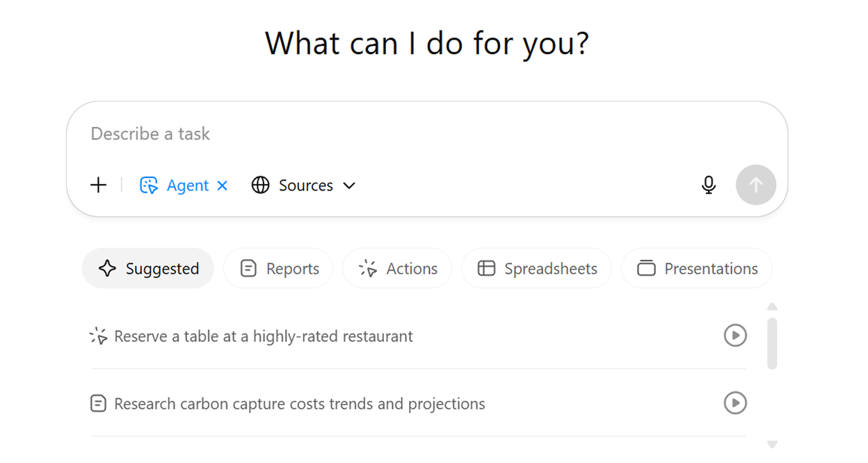Click the microphone voice input icon

pyautogui.click(x=708, y=185)
